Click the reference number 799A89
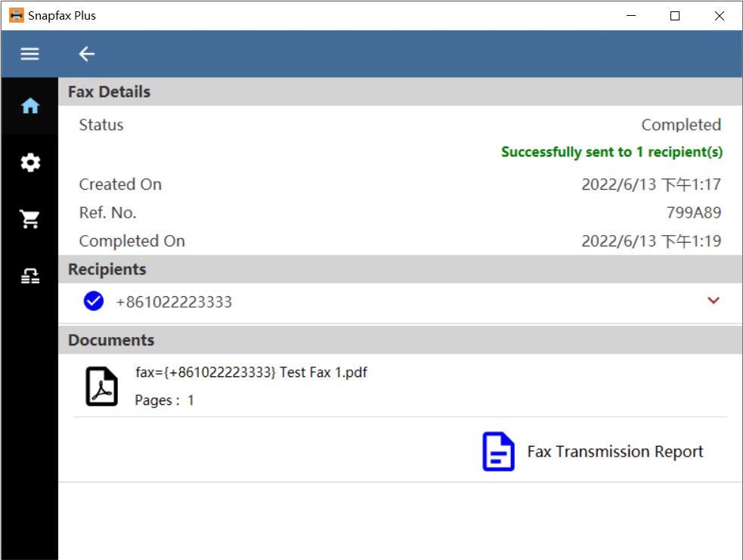The height and width of the screenshot is (560, 743). tap(693, 213)
